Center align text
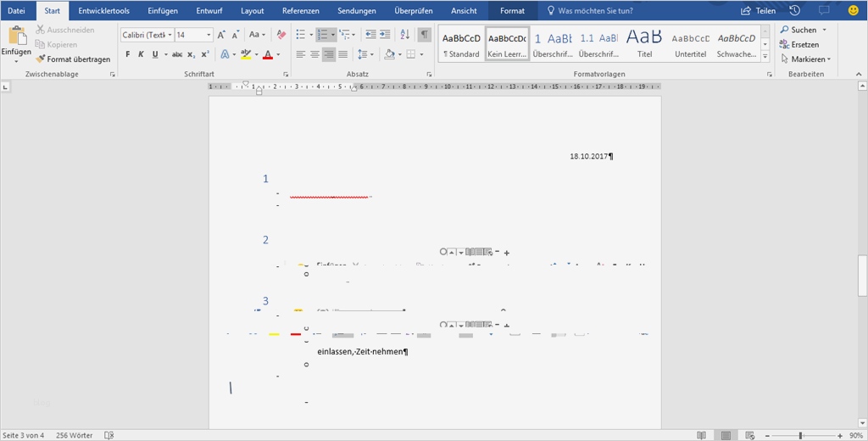The height and width of the screenshot is (441, 868). tap(315, 54)
